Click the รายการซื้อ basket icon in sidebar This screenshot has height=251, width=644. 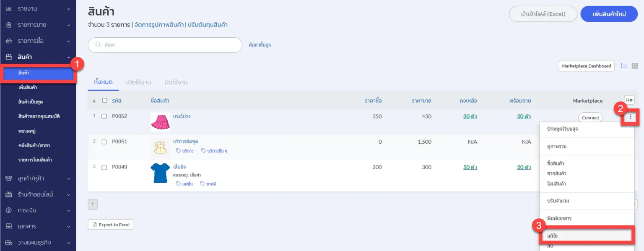coord(8,41)
